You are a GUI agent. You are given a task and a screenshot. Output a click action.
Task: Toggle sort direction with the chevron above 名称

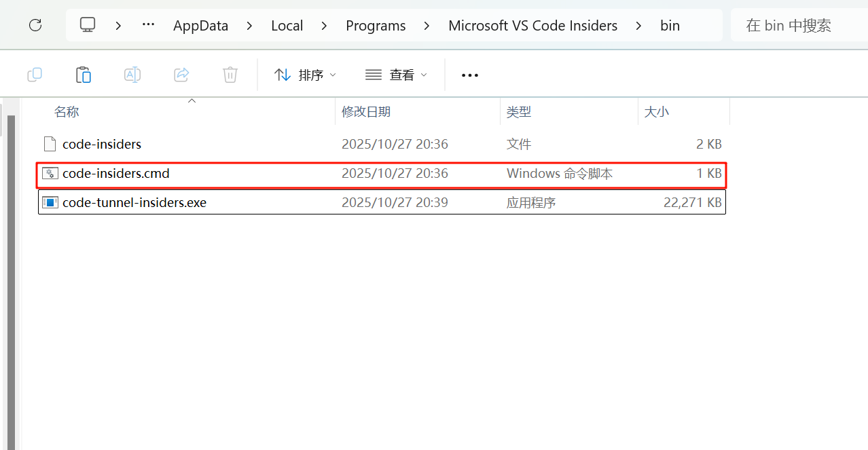pos(192,100)
